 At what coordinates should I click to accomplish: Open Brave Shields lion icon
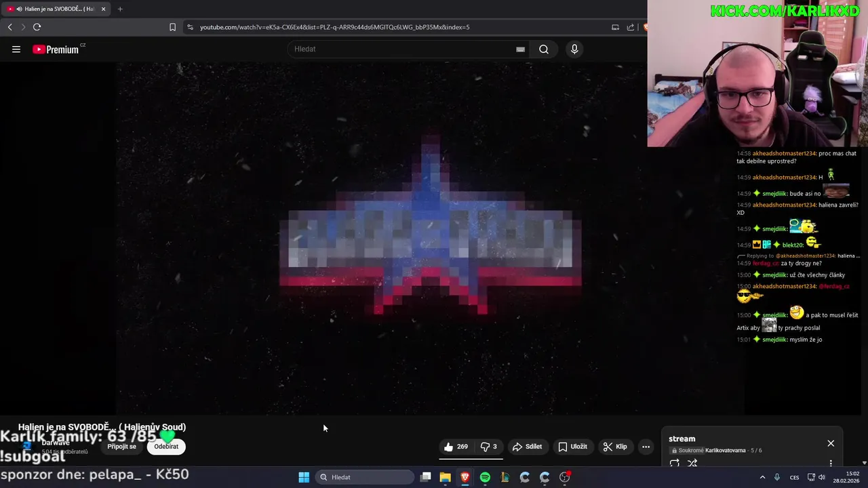(x=645, y=27)
